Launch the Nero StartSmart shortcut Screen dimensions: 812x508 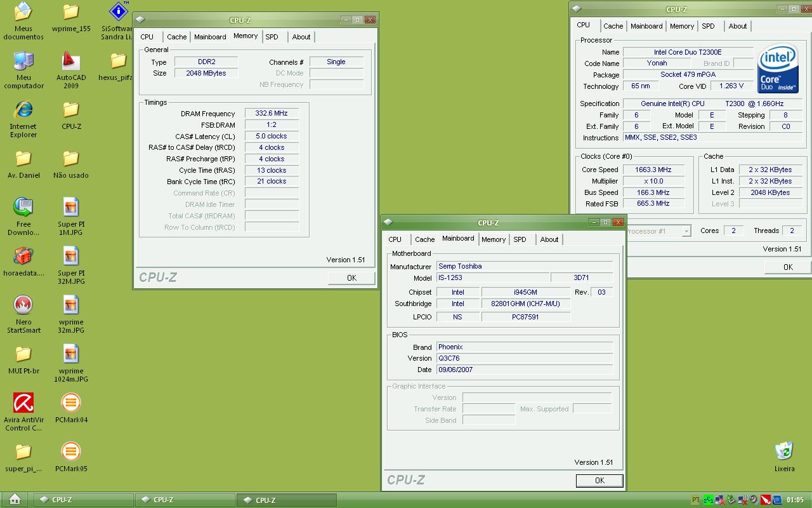click(23, 314)
